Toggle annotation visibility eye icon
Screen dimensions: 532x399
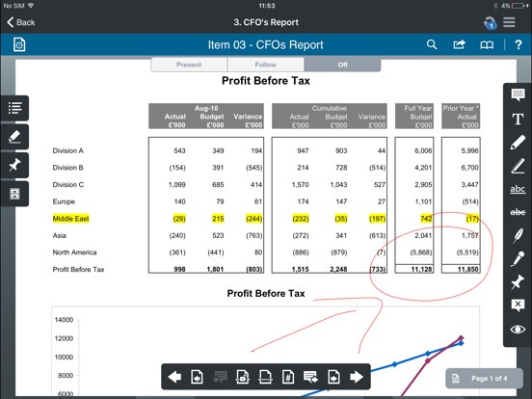518,329
